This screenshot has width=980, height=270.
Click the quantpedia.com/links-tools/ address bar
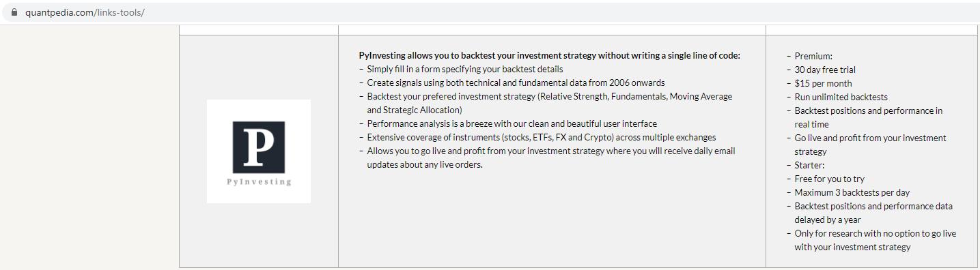tap(490, 12)
